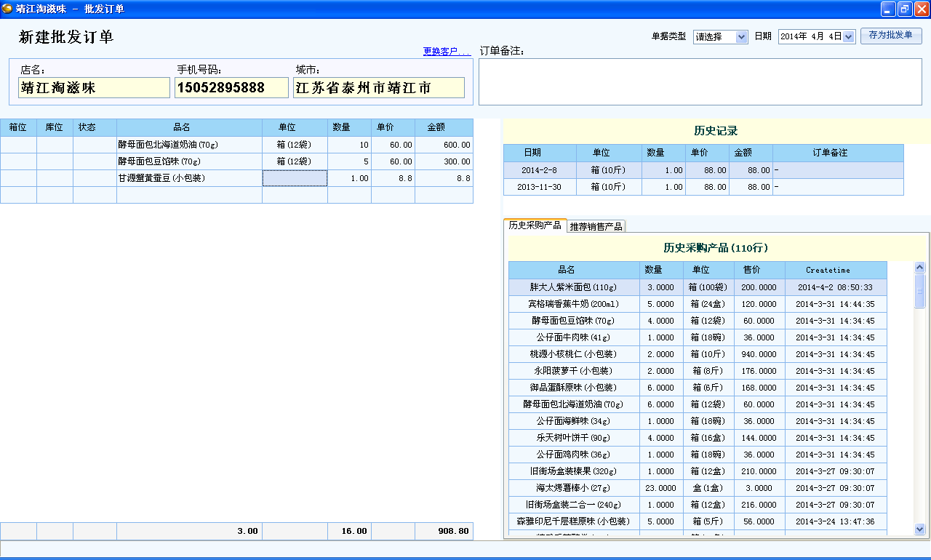Click the 手机号码 field

[x=231, y=88]
